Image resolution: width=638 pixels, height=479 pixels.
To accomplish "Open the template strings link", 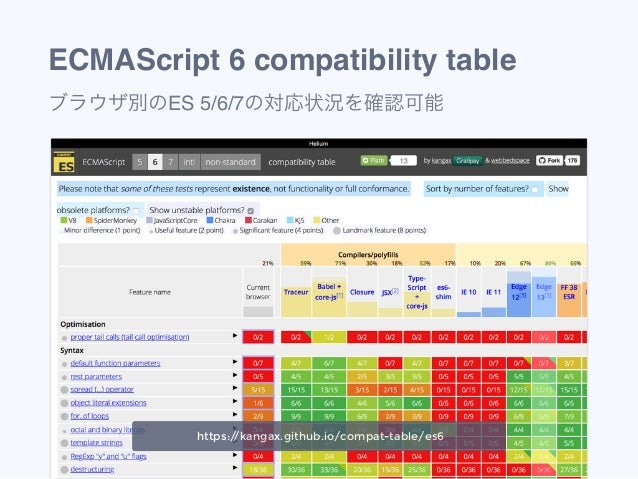I will pyautogui.click(x=96, y=443).
